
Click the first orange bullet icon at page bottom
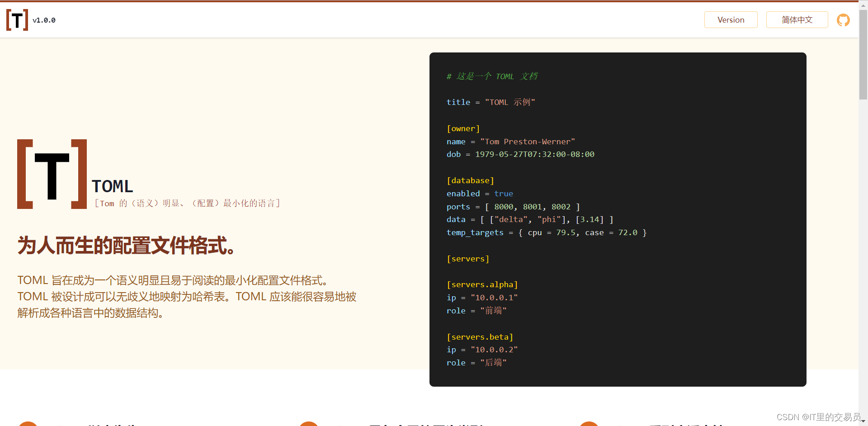pyautogui.click(x=28, y=424)
